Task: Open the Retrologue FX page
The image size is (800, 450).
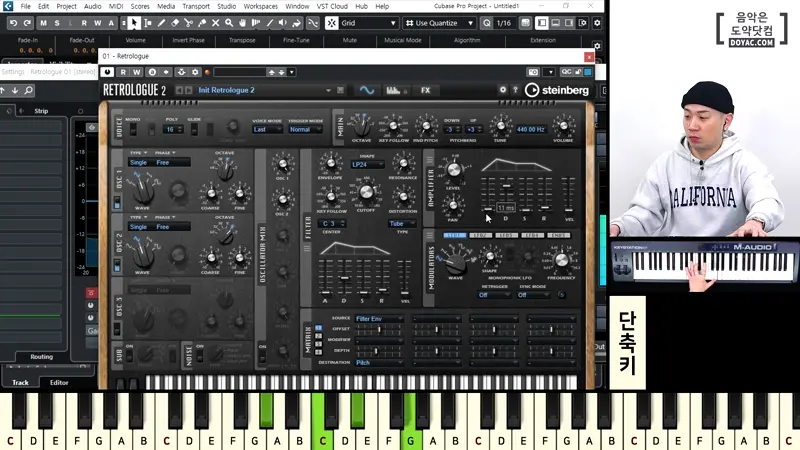Action: [426, 90]
